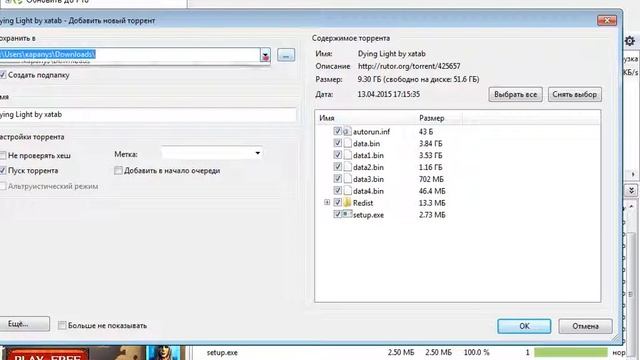
Task: Click the 'Имя' column header
Action: click(327, 118)
